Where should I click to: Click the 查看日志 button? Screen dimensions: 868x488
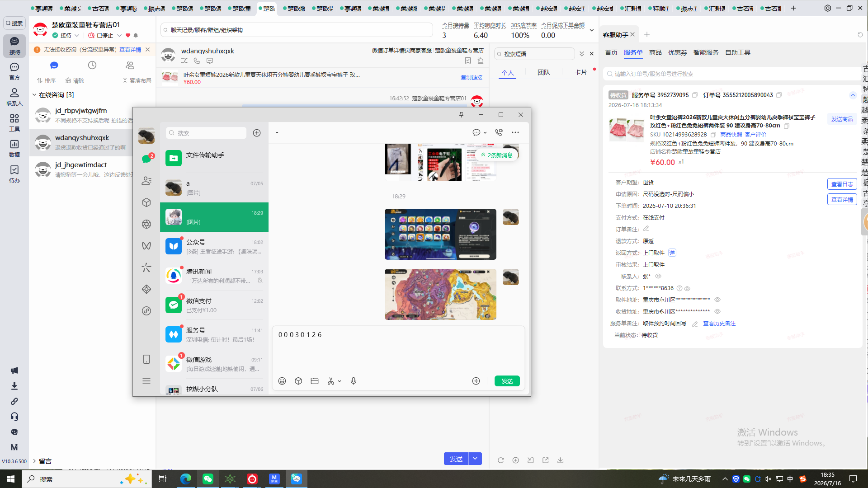(842, 184)
